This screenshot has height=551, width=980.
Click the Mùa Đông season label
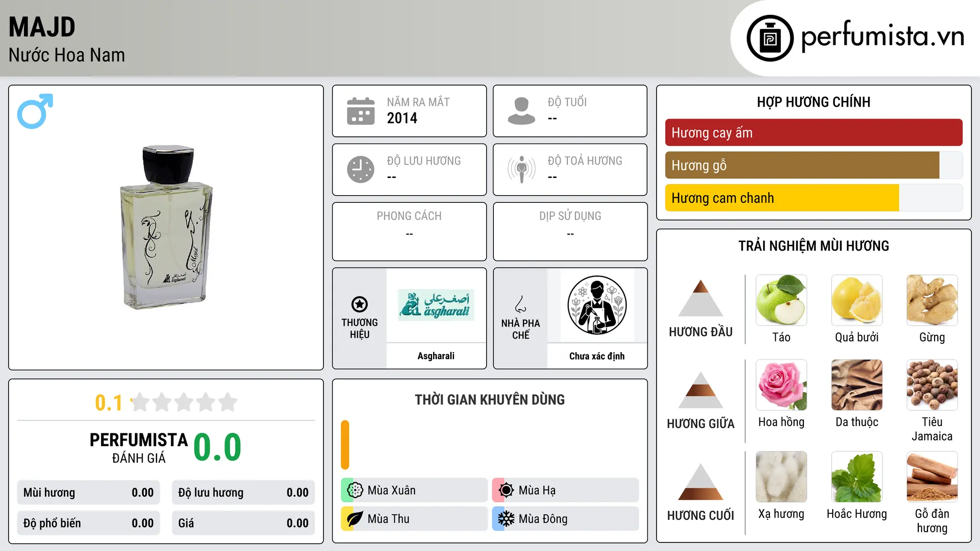pos(543,519)
